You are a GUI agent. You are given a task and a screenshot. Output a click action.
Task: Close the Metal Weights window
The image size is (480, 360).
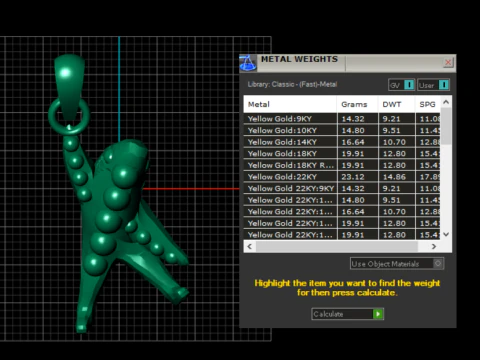(448, 62)
